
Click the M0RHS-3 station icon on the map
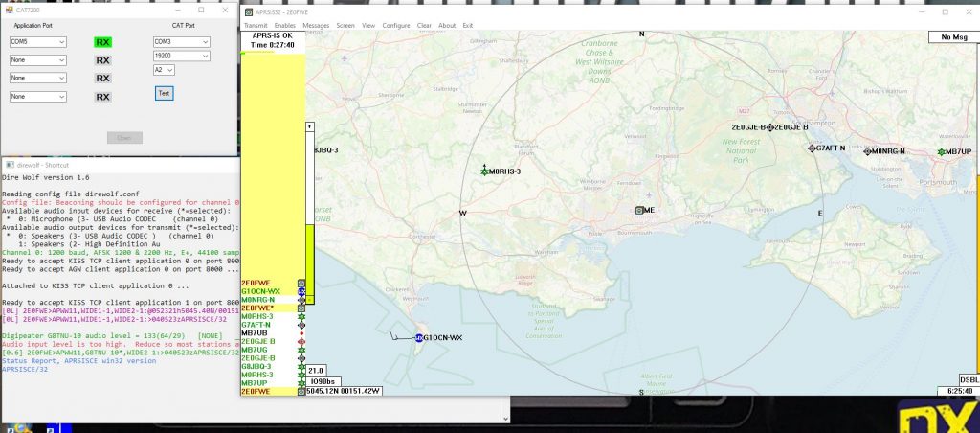click(x=484, y=171)
